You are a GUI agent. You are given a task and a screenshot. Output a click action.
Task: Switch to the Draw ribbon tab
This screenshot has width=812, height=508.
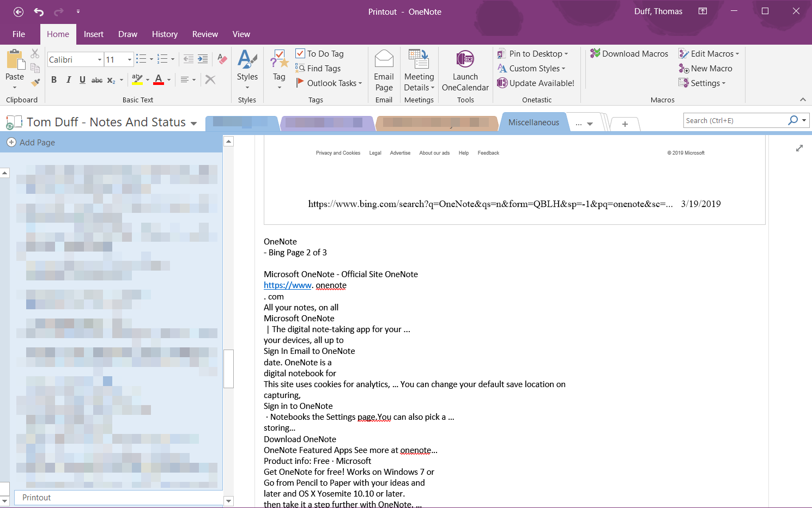click(128, 34)
